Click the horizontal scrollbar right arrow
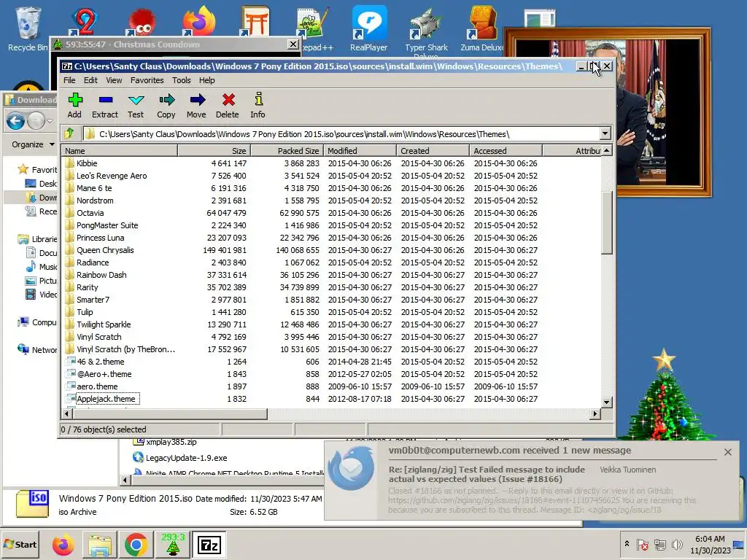This screenshot has height=560, width=747. coord(595,414)
